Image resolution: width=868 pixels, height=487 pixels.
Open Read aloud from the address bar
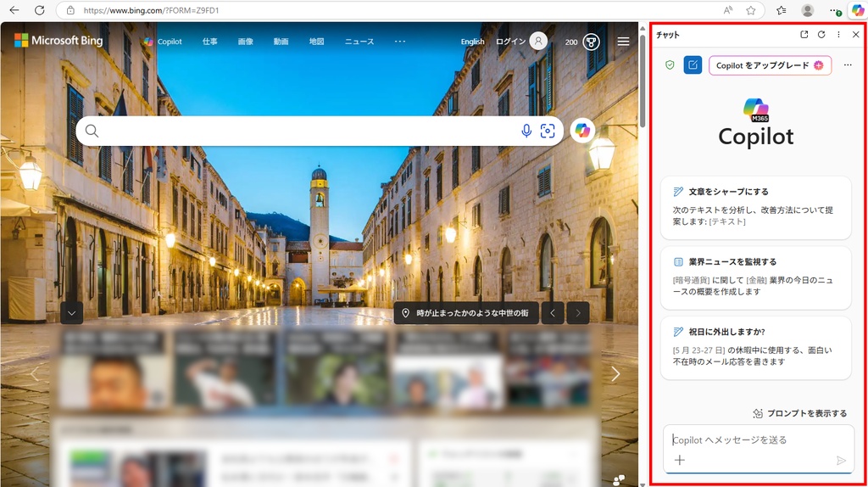click(x=728, y=10)
